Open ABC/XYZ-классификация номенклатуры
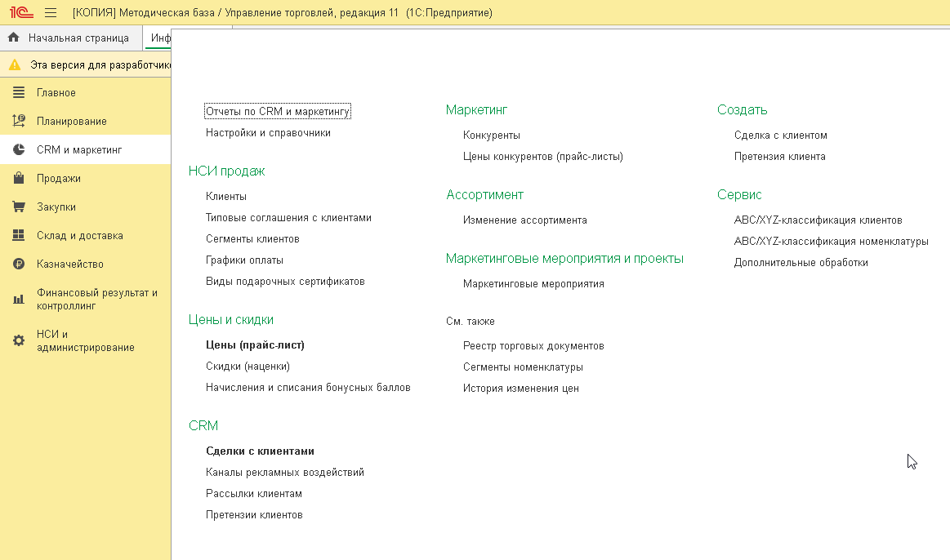The height and width of the screenshot is (560, 950). coord(831,242)
